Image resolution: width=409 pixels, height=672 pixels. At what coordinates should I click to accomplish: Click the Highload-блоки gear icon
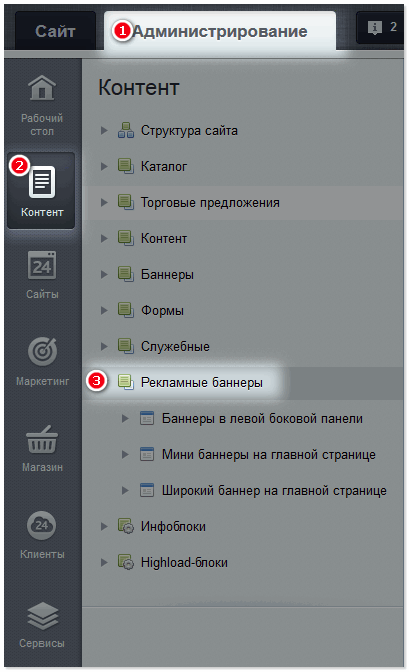pyautogui.click(x=126, y=562)
